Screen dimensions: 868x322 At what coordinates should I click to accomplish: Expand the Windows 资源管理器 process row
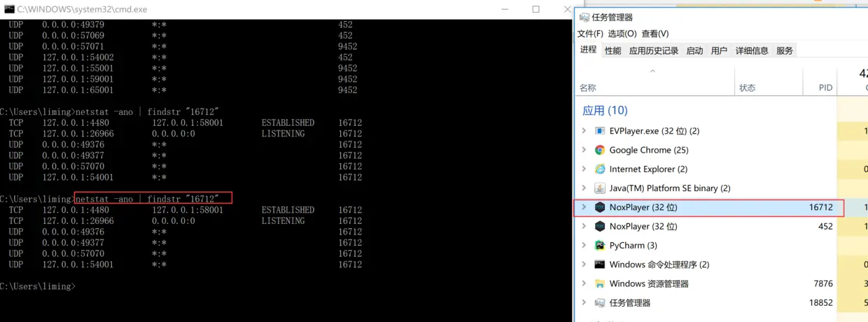[x=584, y=283]
